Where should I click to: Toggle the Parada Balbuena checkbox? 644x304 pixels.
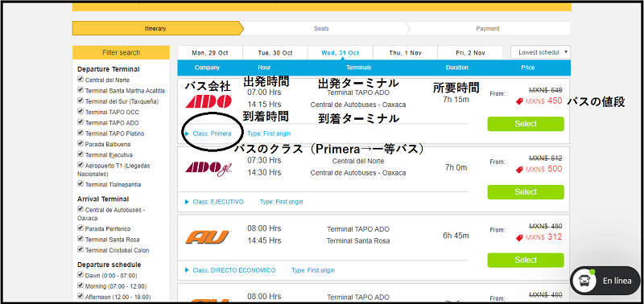[80, 144]
